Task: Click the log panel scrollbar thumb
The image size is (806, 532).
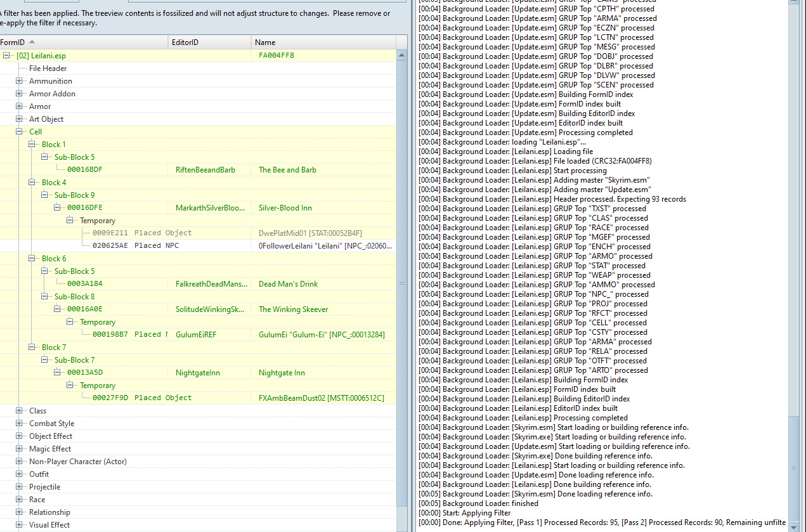Action: pyautogui.click(x=793, y=468)
